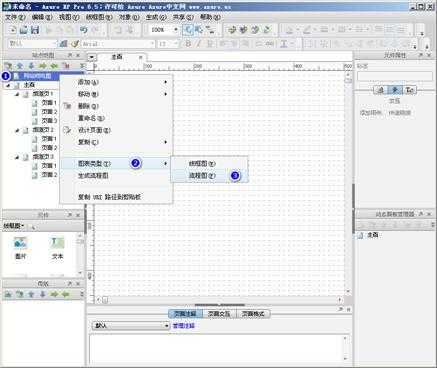Open the 文件(F) menu
Screen dimensions: 437x368
click(15, 17)
